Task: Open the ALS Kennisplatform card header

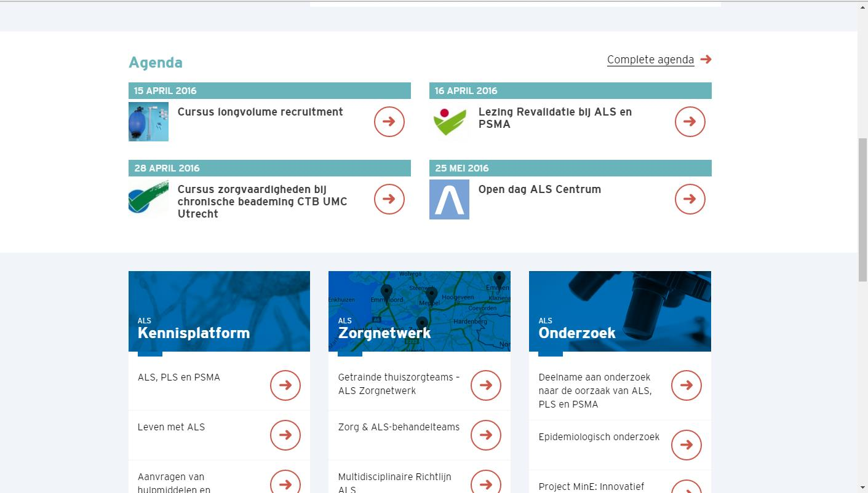Action: pos(219,311)
